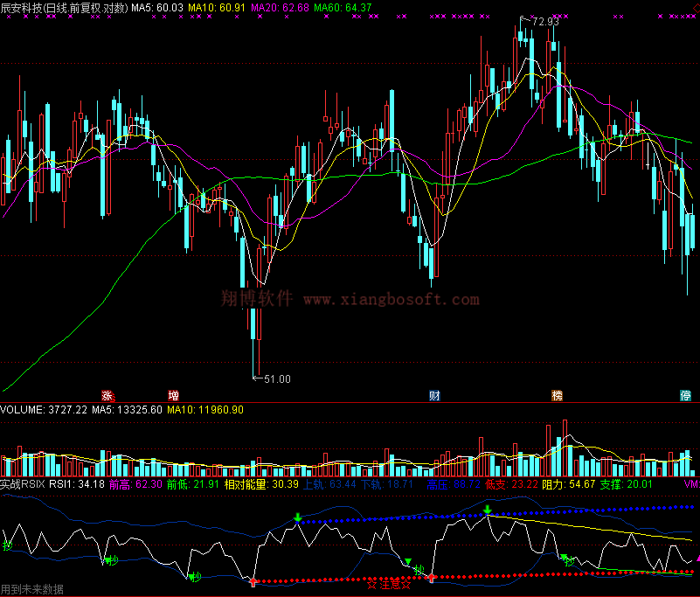Click the 51.00 low price marker
This screenshot has width=700, height=597.
coord(276,378)
